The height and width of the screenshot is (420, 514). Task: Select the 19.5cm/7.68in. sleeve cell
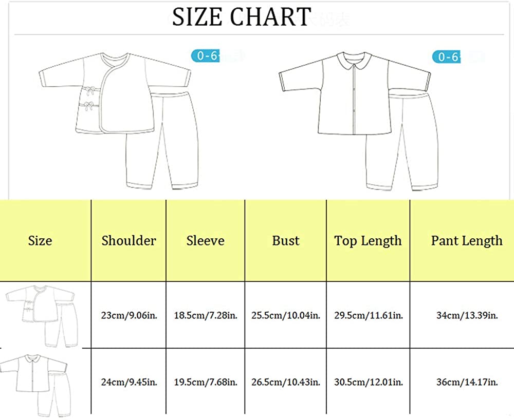click(205, 382)
